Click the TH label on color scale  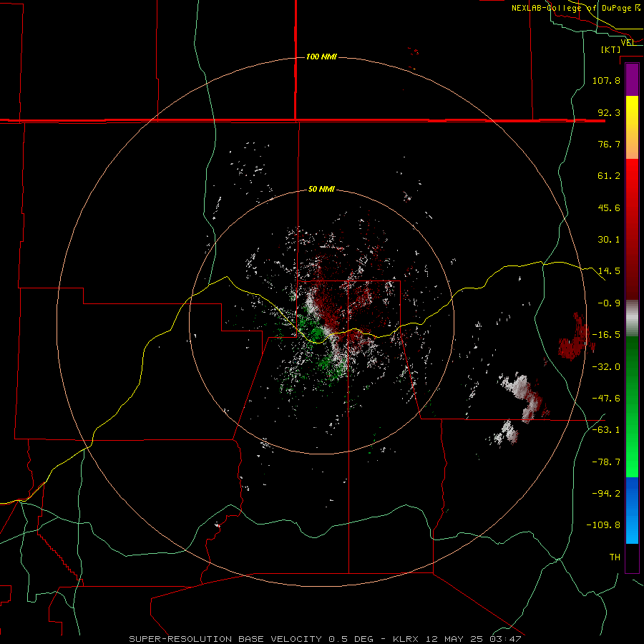(x=615, y=557)
